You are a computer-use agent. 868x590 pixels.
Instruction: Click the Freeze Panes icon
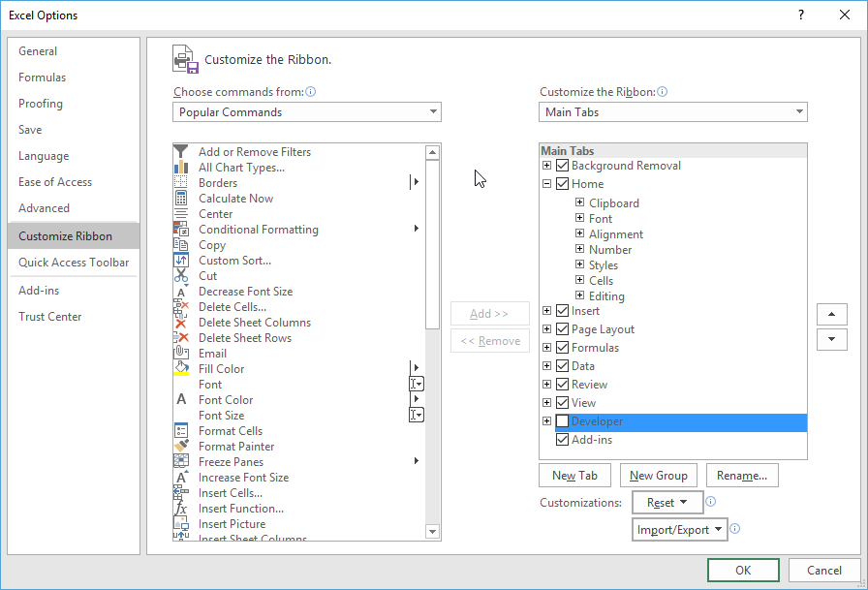(180, 461)
